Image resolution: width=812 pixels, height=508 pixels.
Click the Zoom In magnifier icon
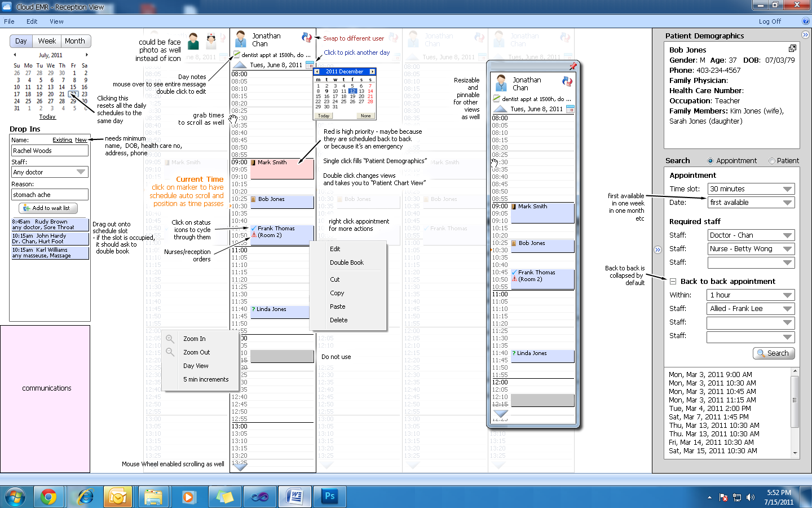(170, 339)
